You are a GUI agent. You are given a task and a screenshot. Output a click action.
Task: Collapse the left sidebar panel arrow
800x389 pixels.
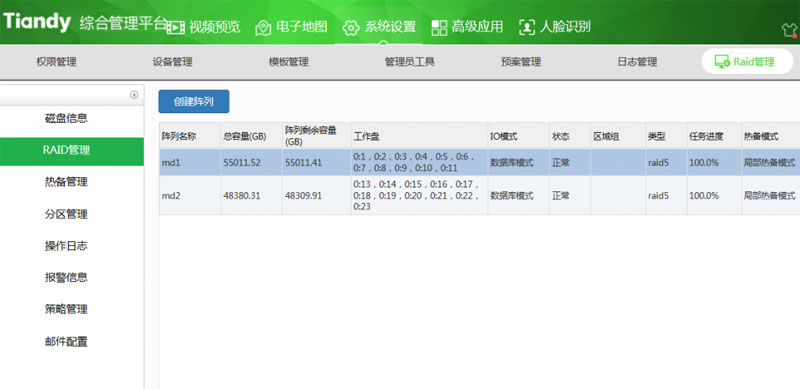134,95
